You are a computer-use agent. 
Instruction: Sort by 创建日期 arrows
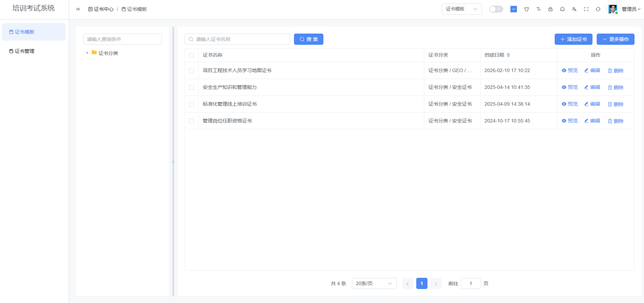coord(508,55)
